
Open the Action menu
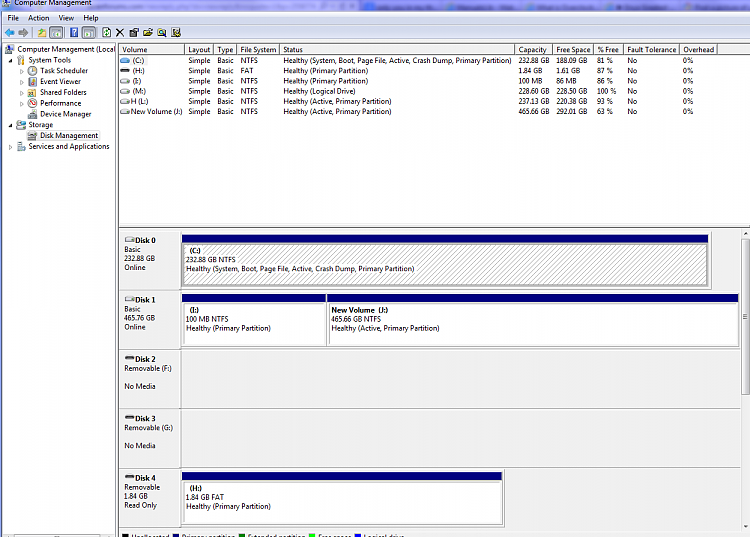(x=38, y=18)
